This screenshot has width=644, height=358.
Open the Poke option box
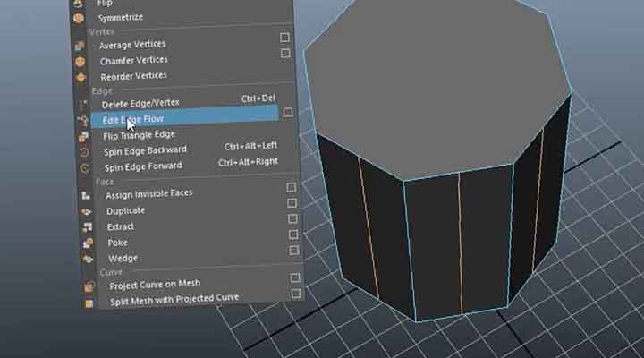pos(293,234)
